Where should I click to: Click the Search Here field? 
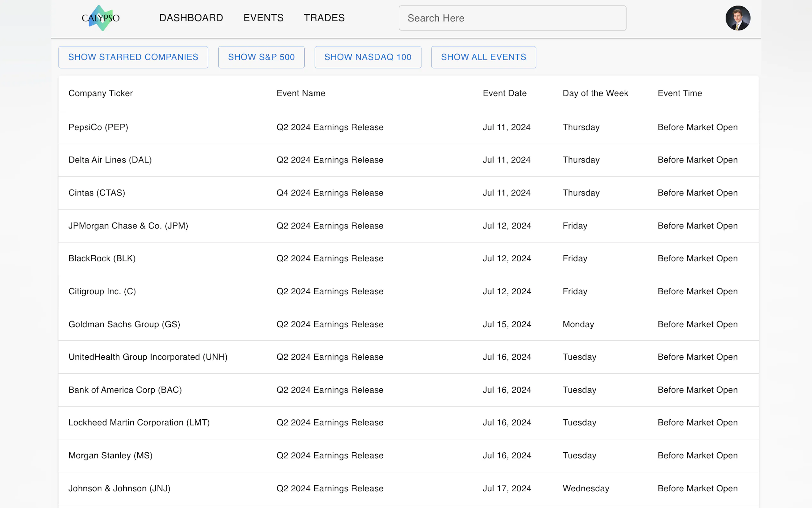pyautogui.click(x=512, y=18)
